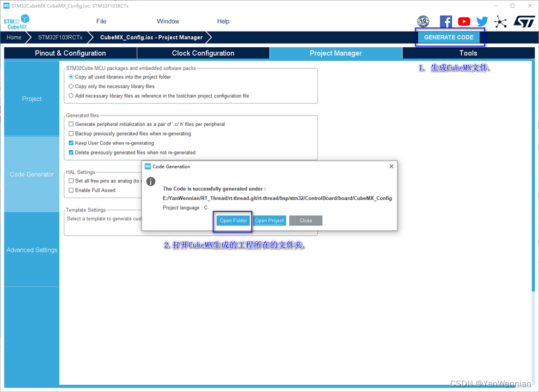Enable Full Assert checkbox
539x392 pixels.
click(x=71, y=190)
